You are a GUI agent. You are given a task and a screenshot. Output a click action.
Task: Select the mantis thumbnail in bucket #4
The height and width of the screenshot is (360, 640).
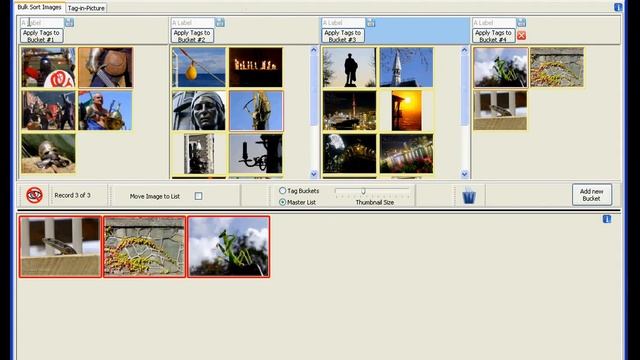(x=500, y=67)
